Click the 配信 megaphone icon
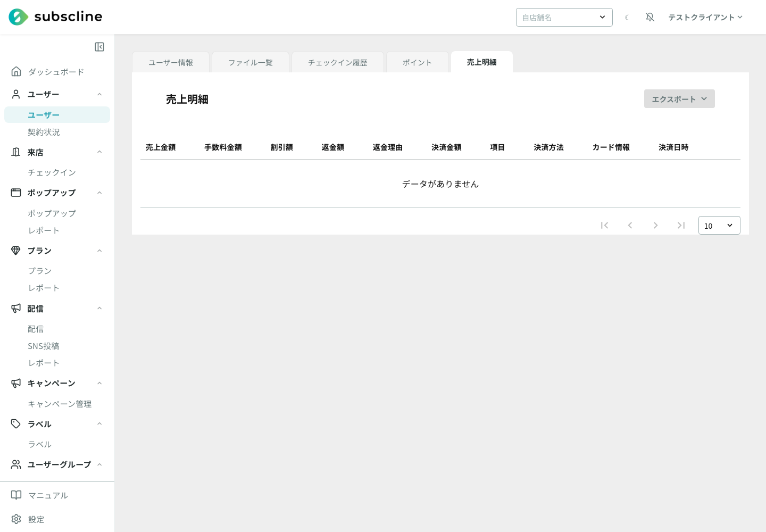Image resolution: width=766 pixels, height=532 pixels. [16, 309]
